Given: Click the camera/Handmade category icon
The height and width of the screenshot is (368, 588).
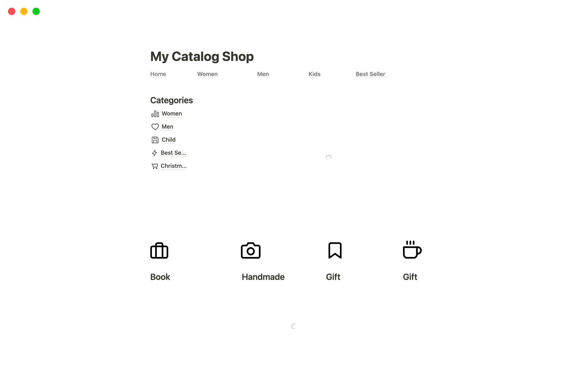Looking at the screenshot, I should pos(250,250).
